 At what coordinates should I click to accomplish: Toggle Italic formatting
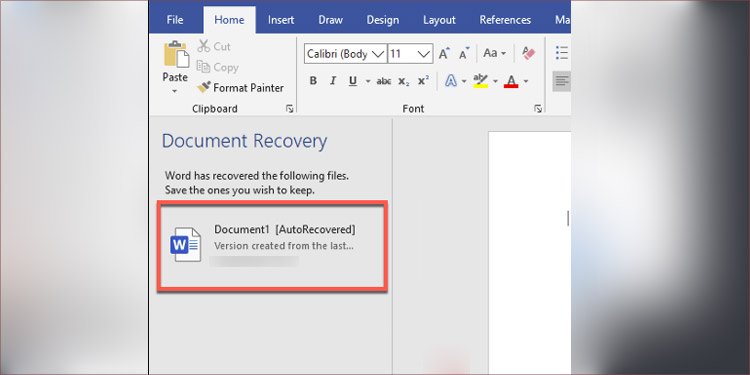[x=333, y=81]
